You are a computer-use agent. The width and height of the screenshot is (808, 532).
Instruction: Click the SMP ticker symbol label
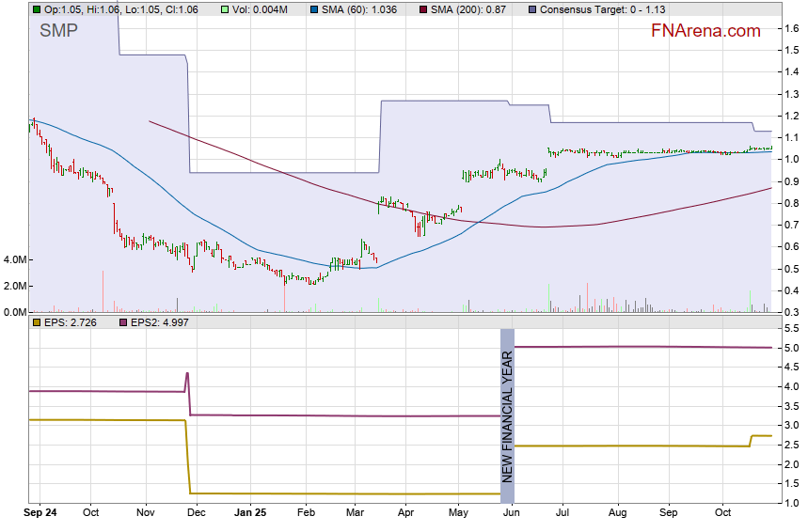(x=58, y=31)
